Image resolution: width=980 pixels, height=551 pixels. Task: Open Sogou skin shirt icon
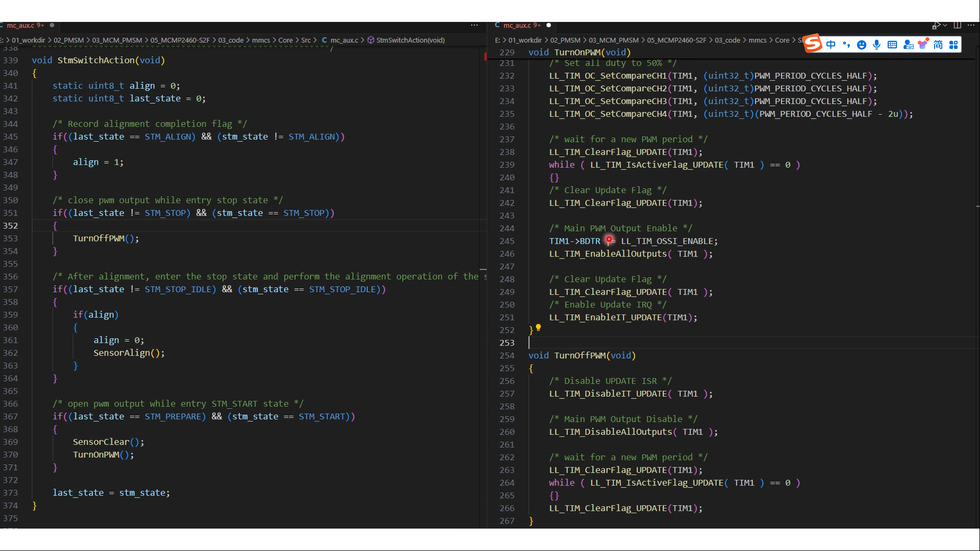point(923,44)
